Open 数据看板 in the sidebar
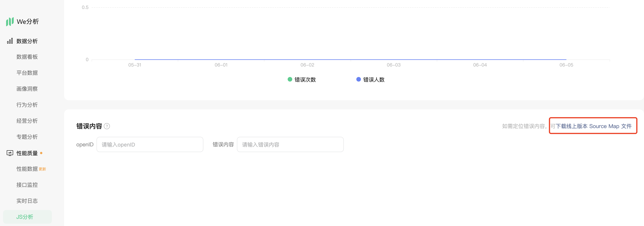 [x=27, y=57]
